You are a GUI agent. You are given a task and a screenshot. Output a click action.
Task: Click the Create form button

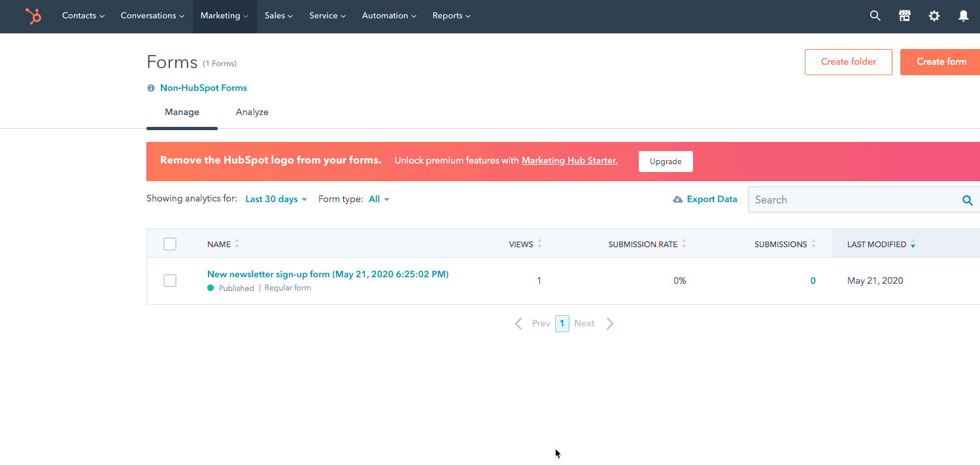coord(941,62)
